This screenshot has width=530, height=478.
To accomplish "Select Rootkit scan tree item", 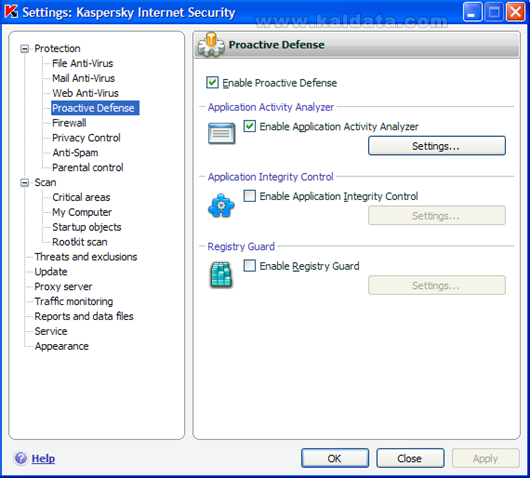I will click(x=80, y=242).
